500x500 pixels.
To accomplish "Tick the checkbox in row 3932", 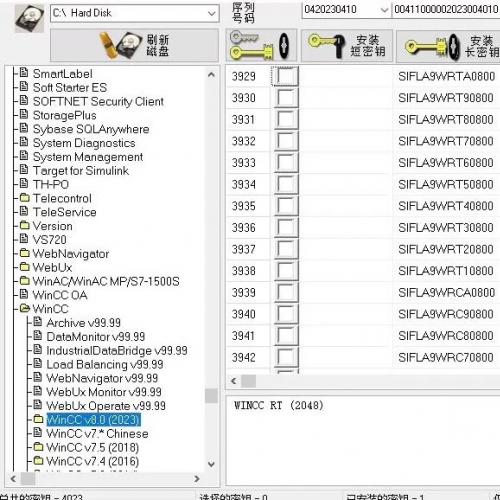I will click(286, 141).
